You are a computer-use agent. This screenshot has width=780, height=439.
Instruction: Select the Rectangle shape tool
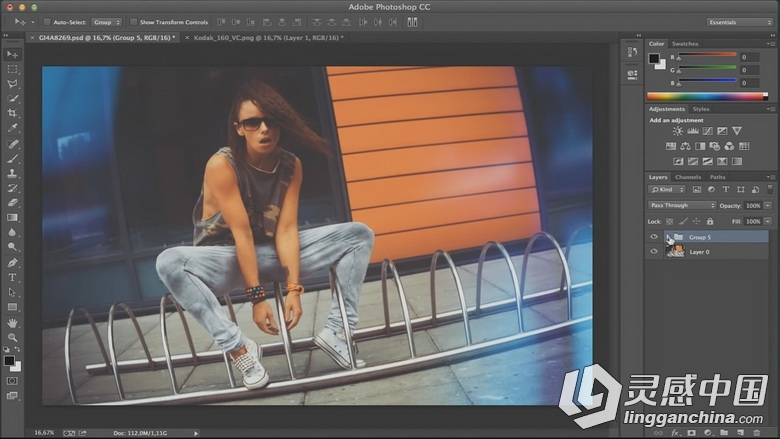click(12, 307)
